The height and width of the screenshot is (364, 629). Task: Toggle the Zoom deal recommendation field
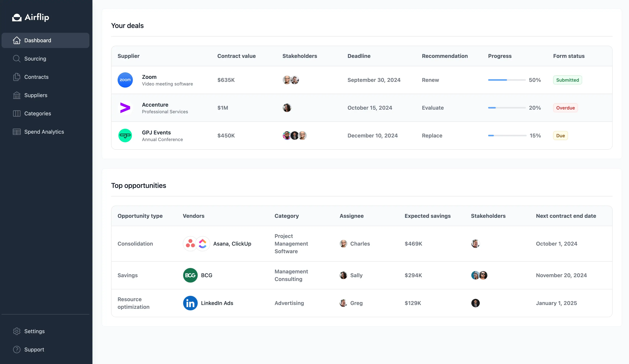click(430, 80)
